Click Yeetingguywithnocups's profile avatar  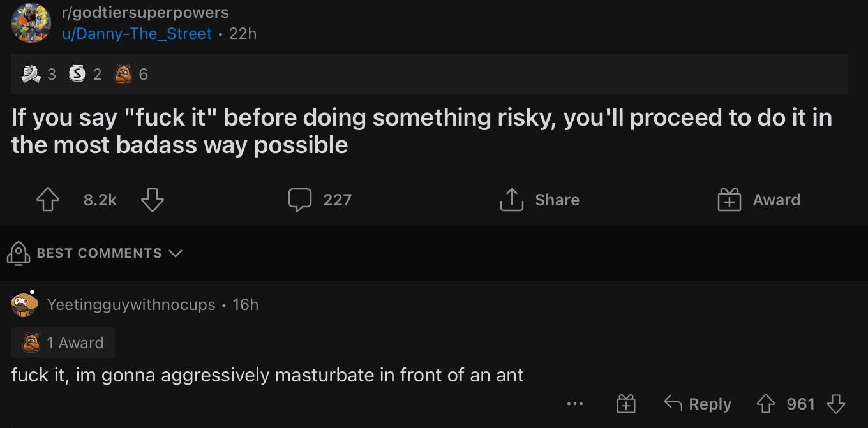24,304
